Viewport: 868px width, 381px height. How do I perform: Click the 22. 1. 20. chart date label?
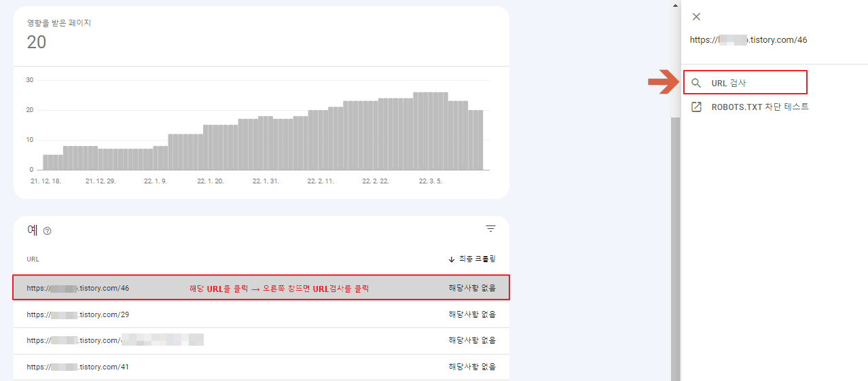point(212,181)
